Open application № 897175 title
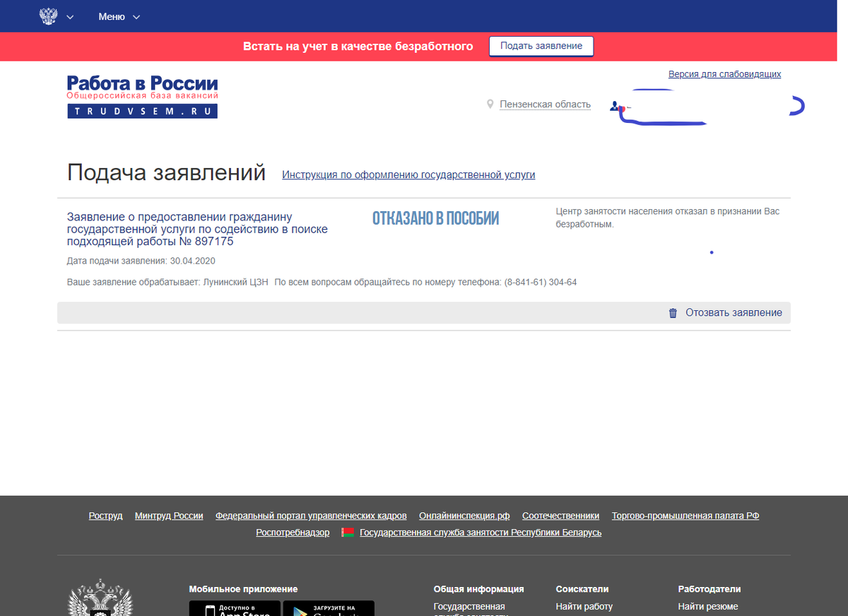 point(197,230)
